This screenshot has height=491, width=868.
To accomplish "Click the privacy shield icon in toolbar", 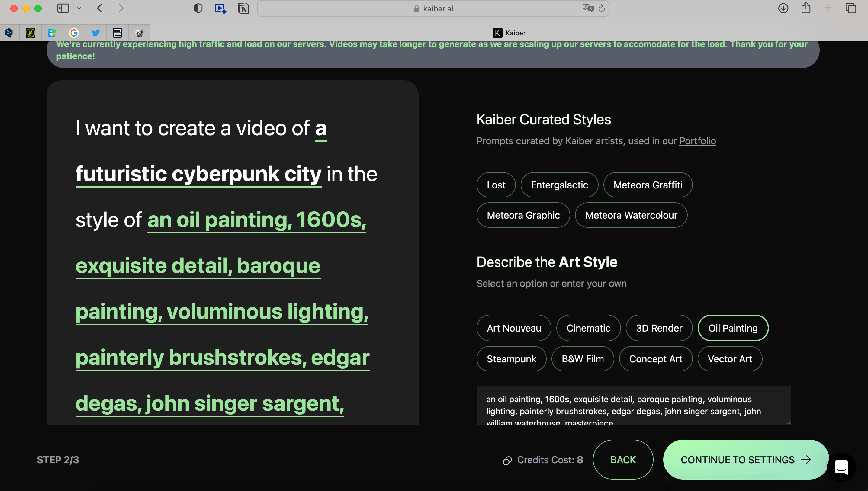I will click(x=198, y=8).
